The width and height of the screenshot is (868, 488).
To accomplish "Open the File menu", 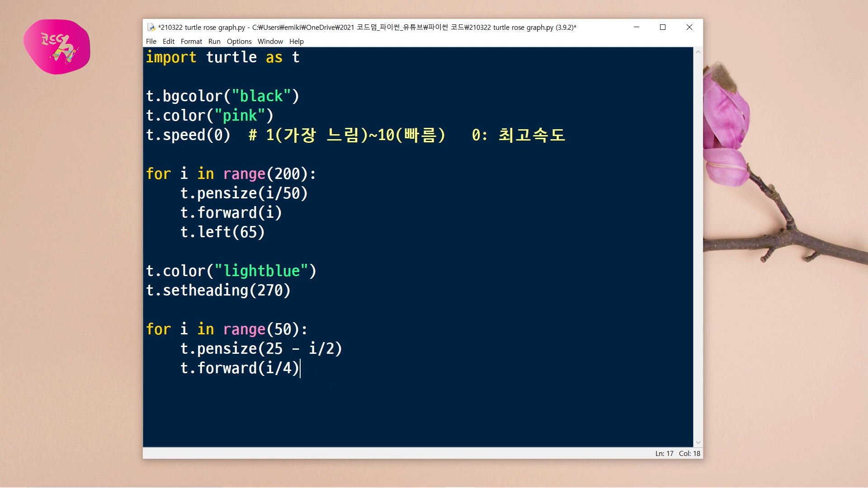I will pos(151,41).
